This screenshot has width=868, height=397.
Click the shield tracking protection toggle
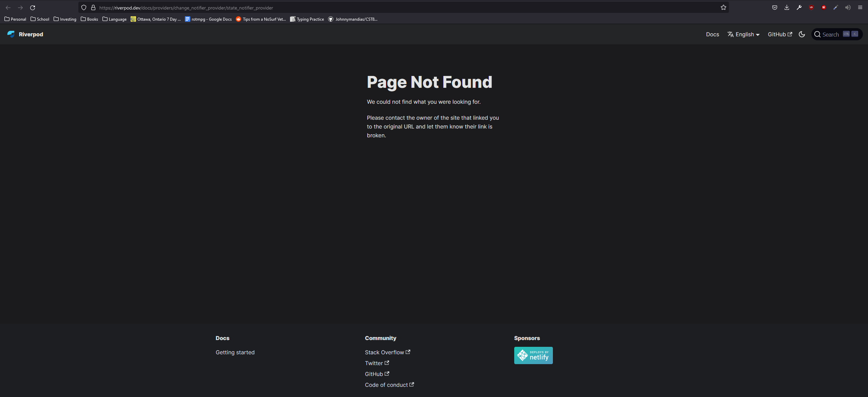pos(83,7)
